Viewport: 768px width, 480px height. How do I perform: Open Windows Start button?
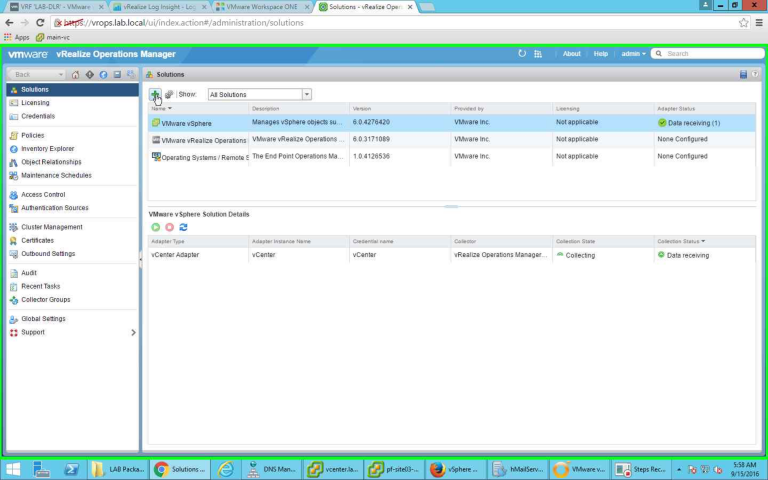(13, 469)
